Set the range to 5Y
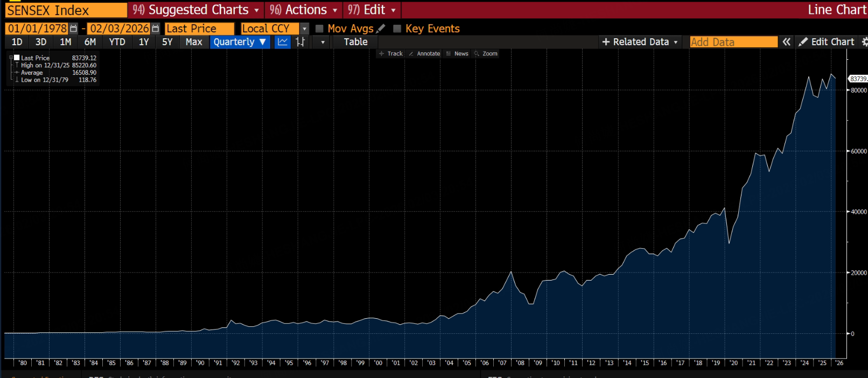Image resolution: width=868 pixels, height=378 pixels. point(167,42)
